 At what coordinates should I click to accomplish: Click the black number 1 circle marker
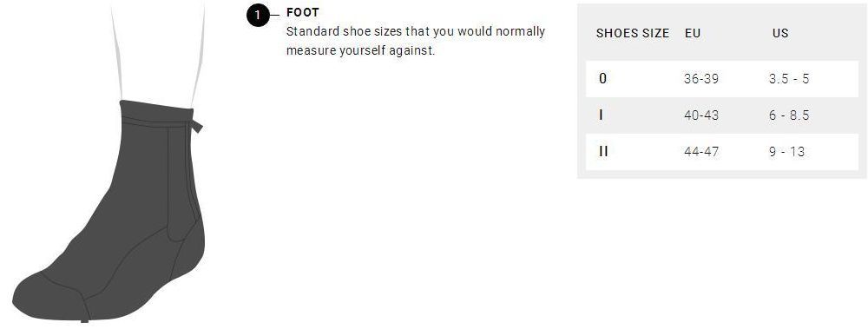tap(258, 16)
